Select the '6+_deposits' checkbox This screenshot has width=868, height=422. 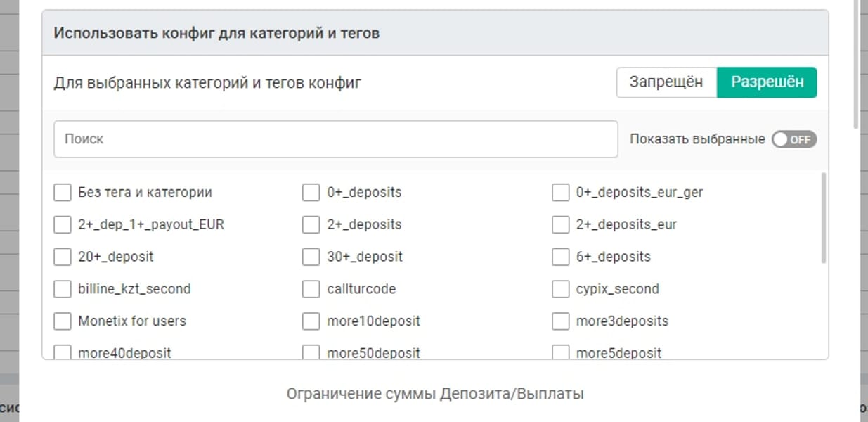coord(560,256)
